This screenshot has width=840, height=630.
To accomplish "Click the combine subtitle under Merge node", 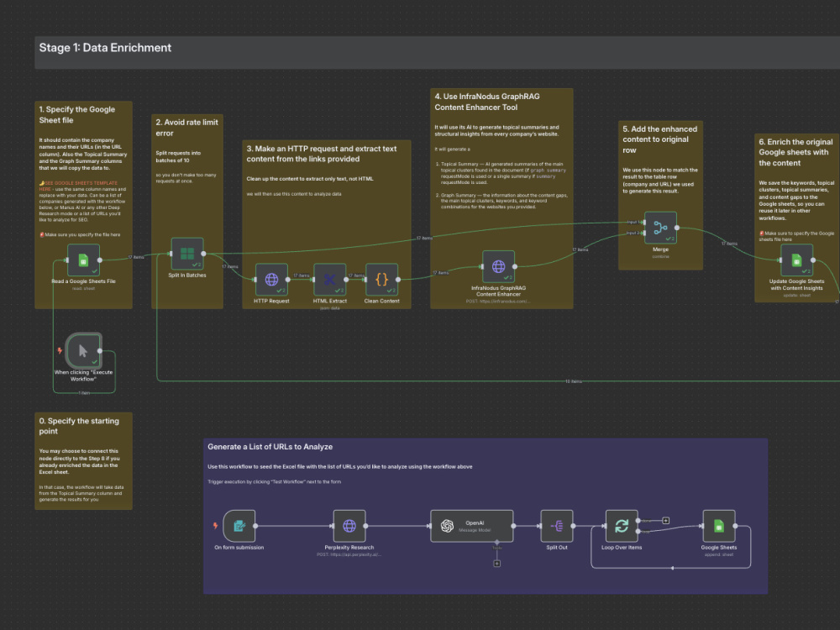I will coord(660,256).
